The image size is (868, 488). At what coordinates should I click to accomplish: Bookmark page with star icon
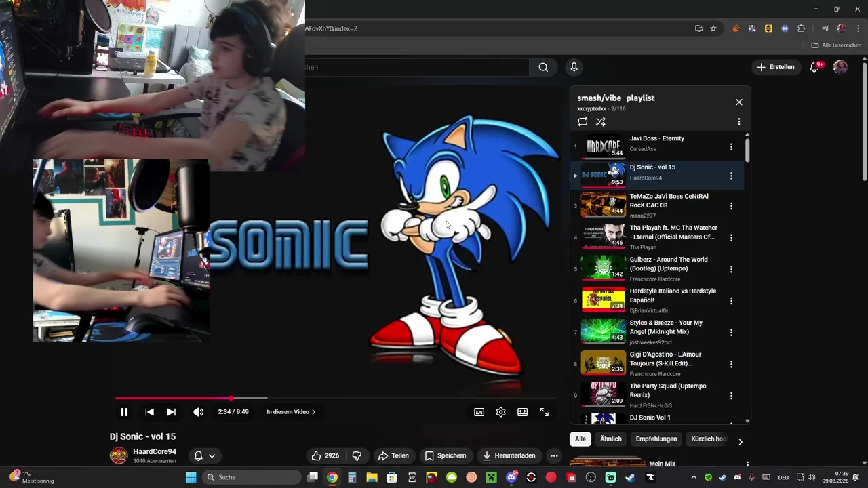coord(713,28)
